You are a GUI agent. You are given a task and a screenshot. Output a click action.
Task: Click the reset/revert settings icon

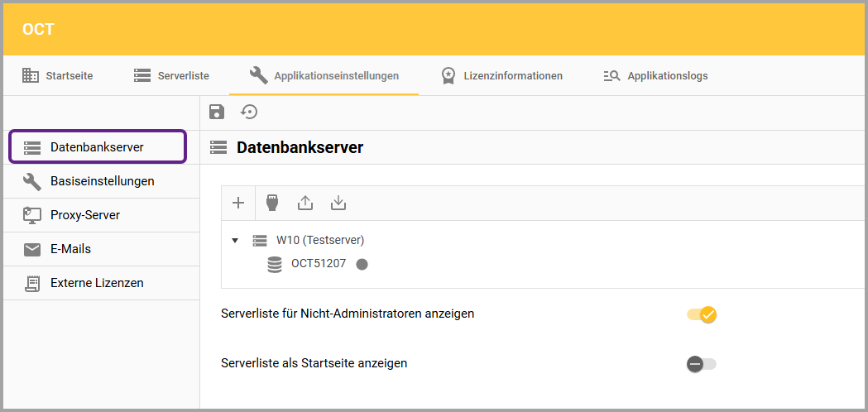tap(249, 113)
